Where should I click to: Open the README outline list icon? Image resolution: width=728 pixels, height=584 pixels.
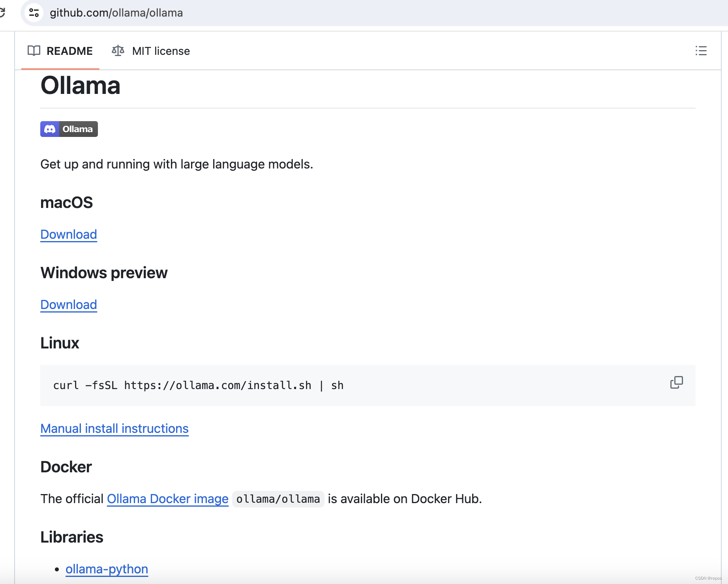click(x=701, y=51)
